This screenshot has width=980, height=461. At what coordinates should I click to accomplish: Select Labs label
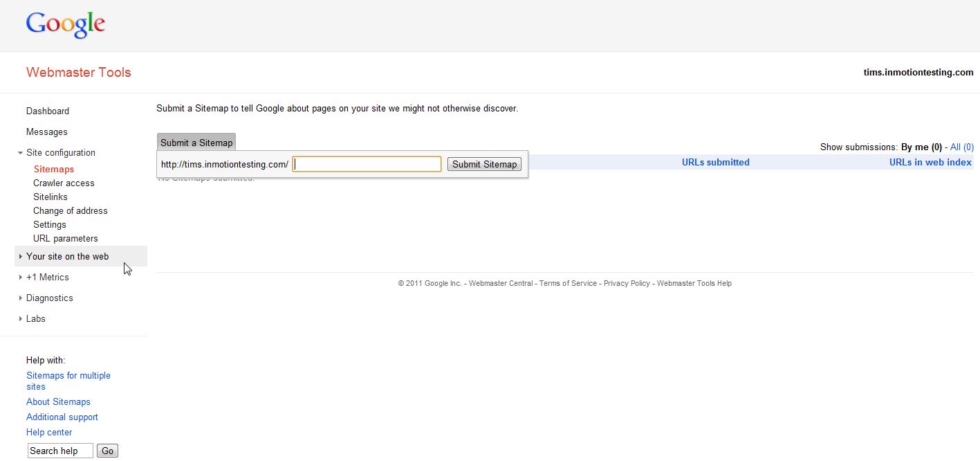click(x=36, y=319)
